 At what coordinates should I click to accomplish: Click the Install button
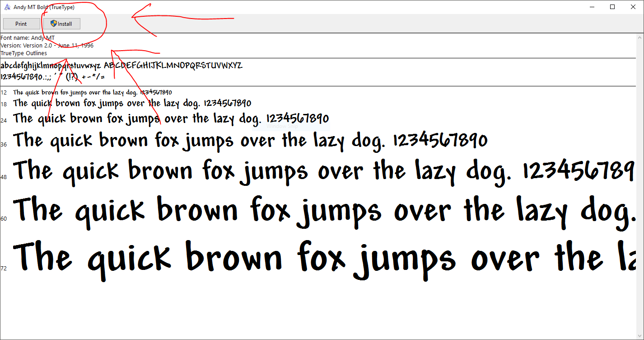point(62,24)
